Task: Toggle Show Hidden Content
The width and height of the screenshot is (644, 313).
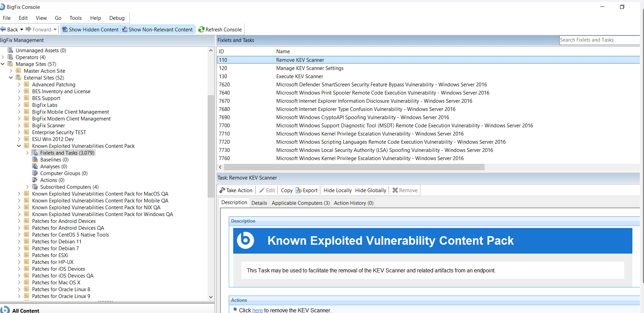Action: click(x=90, y=30)
